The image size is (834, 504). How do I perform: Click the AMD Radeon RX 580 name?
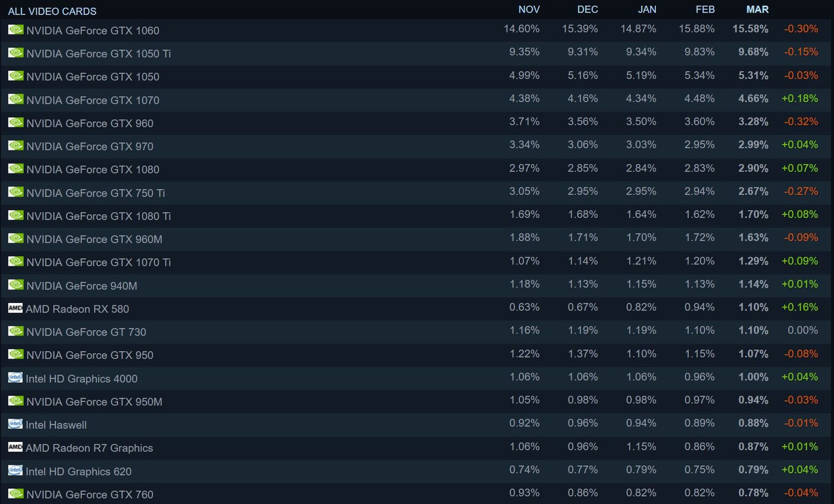(x=77, y=309)
